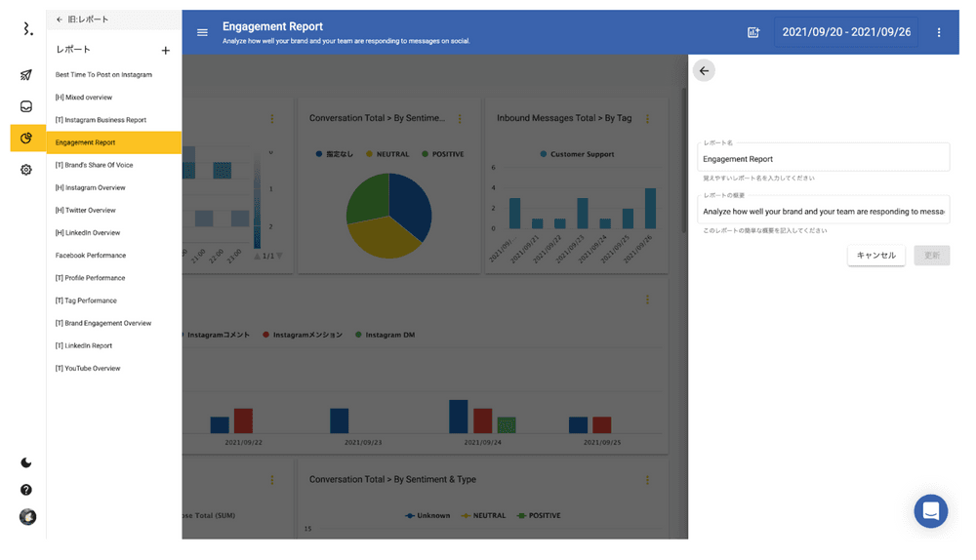976x560 pixels.
Task: Go back to 旧:レポート
Action: [82, 20]
